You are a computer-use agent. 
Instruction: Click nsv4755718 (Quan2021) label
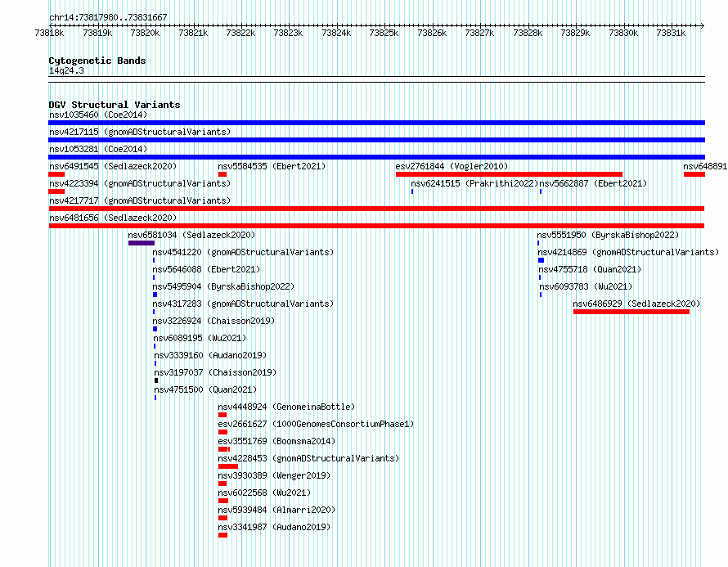[590, 269]
